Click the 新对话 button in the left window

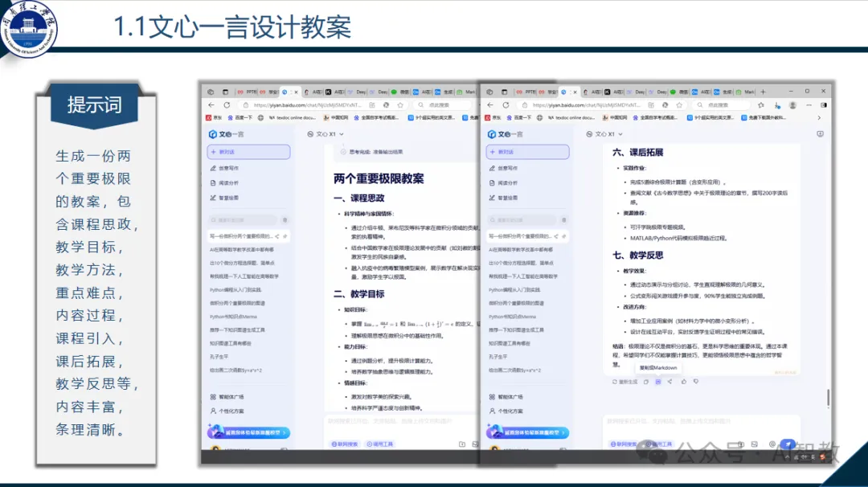(x=248, y=152)
